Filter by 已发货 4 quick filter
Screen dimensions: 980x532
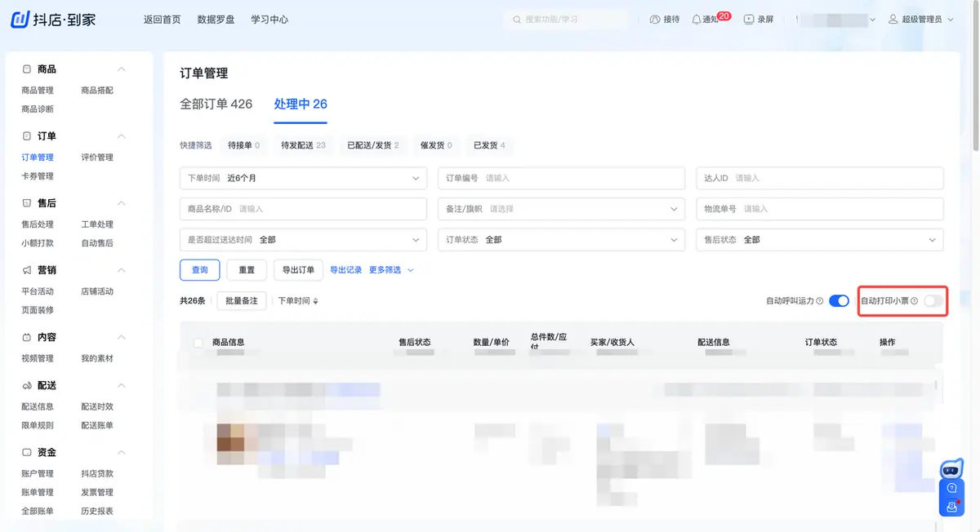(x=490, y=145)
